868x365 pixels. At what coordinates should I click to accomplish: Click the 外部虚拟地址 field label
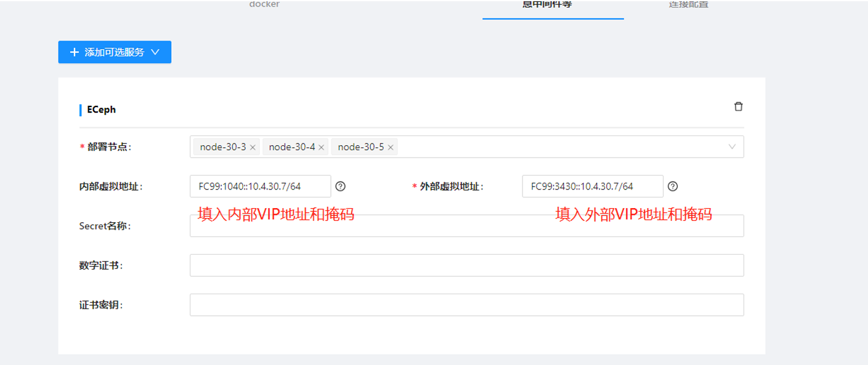click(451, 187)
